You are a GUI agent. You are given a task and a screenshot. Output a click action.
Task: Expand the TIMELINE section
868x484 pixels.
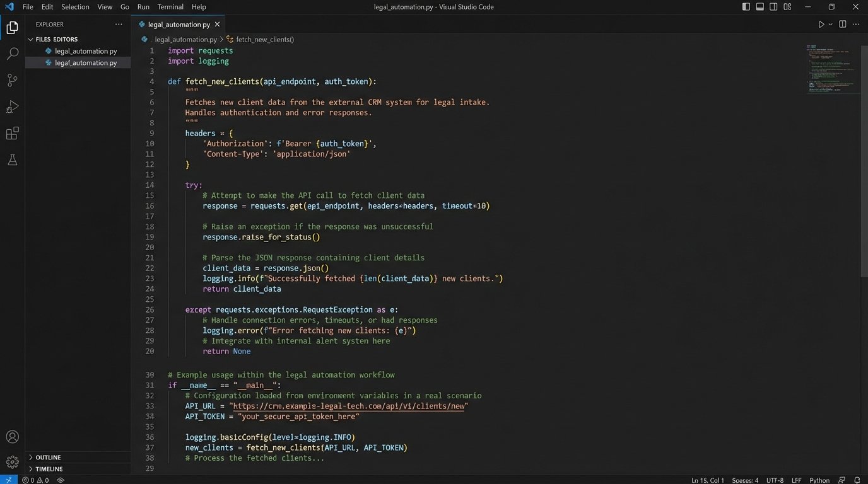[x=49, y=469]
